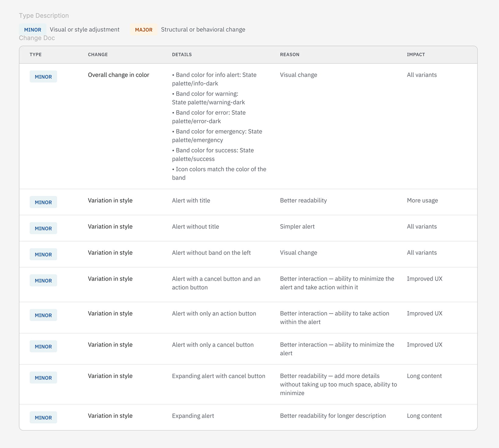The image size is (499, 448).
Task: Click the MINOR badge on 'Expanding alert with cancel button' row
Action: (43, 377)
